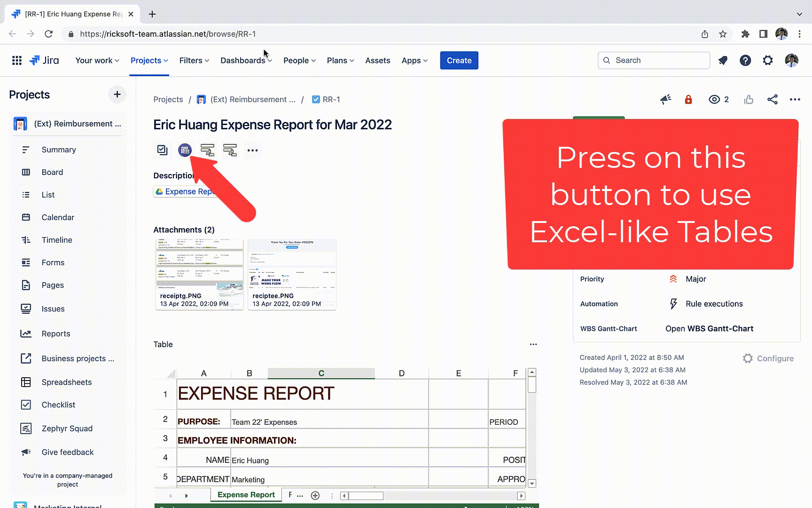The image size is (812, 508).
Task: Expand the Plans dropdown
Action: click(340, 60)
